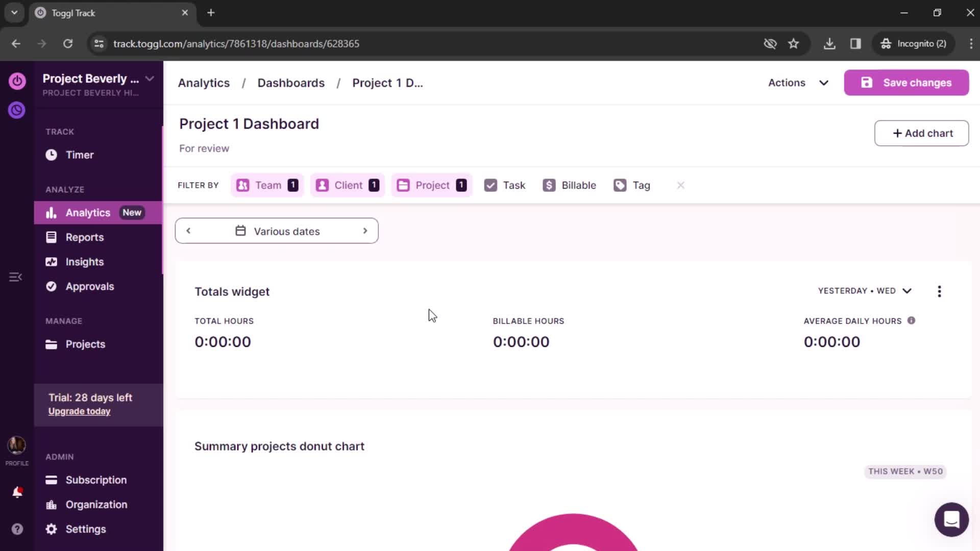The height and width of the screenshot is (551, 980).
Task: Select the Team filter tab
Action: tap(267, 184)
